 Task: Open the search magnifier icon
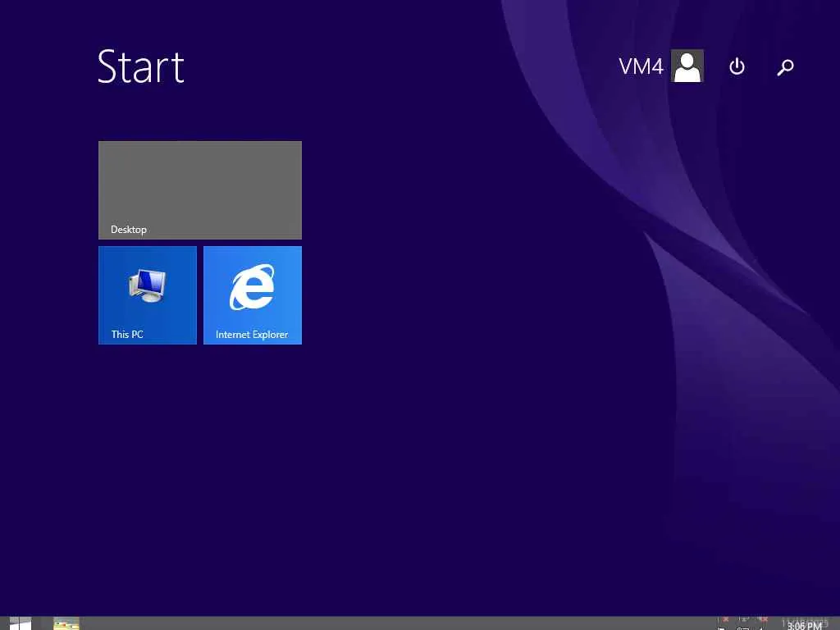785,67
